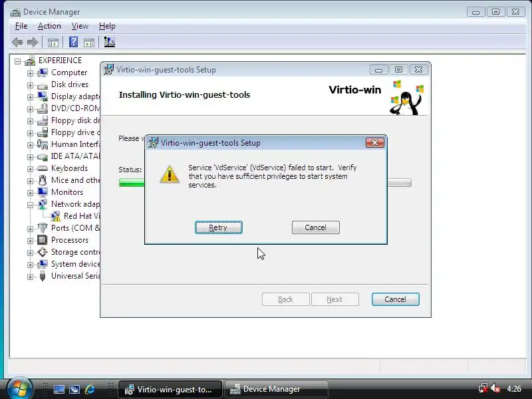
Task: Click Show Desktop quick launch icon
Action: pos(59,389)
